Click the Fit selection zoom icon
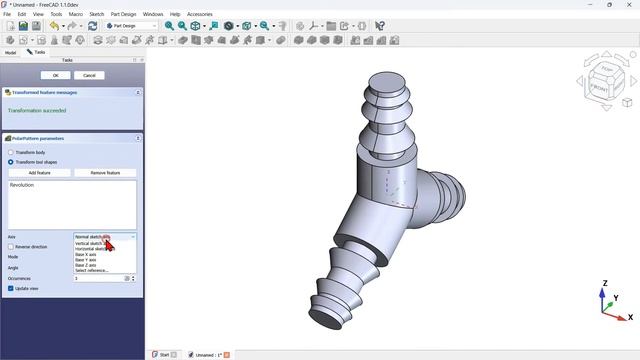The height and width of the screenshot is (360, 640). tap(182, 26)
